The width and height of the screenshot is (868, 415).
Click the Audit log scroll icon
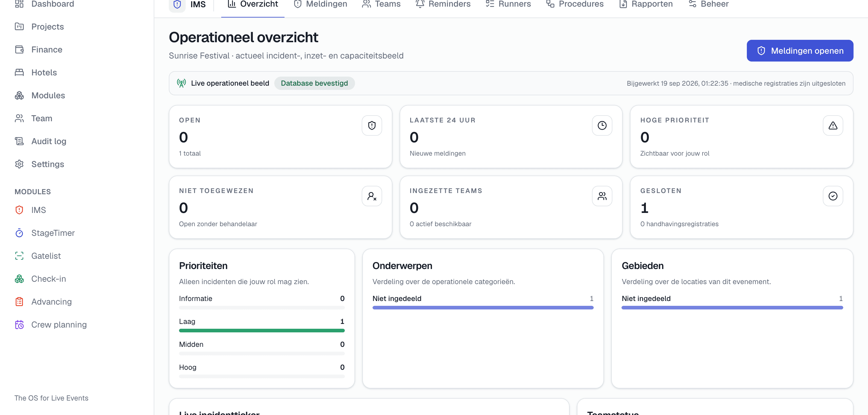(19, 141)
